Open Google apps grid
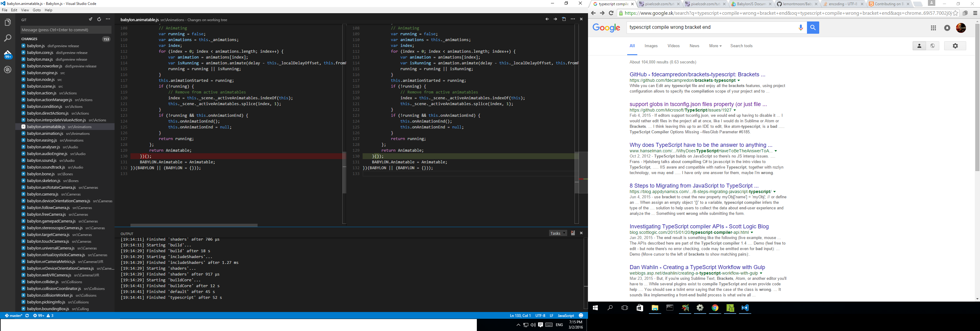The height and width of the screenshot is (331, 980). pyautogui.click(x=933, y=28)
